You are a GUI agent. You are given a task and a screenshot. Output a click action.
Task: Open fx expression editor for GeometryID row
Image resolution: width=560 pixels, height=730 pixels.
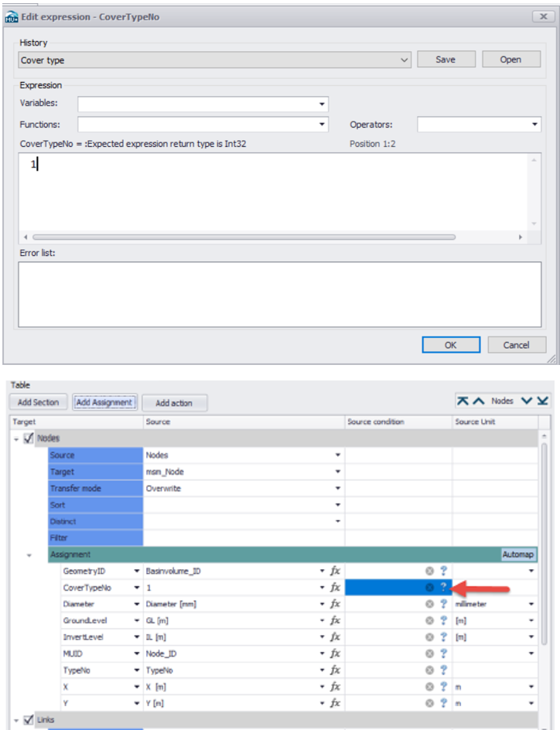tap(335, 571)
